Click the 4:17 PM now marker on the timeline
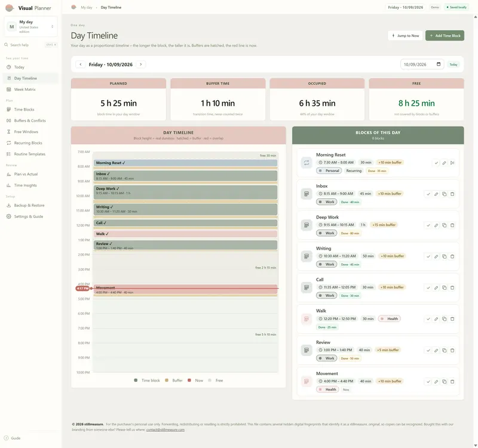The width and height of the screenshot is (478, 448). (x=82, y=289)
